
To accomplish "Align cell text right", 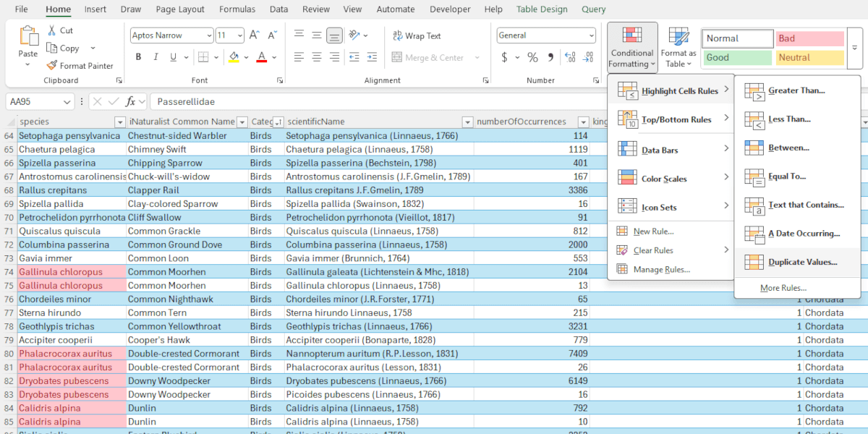I will [x=334, y=57].
